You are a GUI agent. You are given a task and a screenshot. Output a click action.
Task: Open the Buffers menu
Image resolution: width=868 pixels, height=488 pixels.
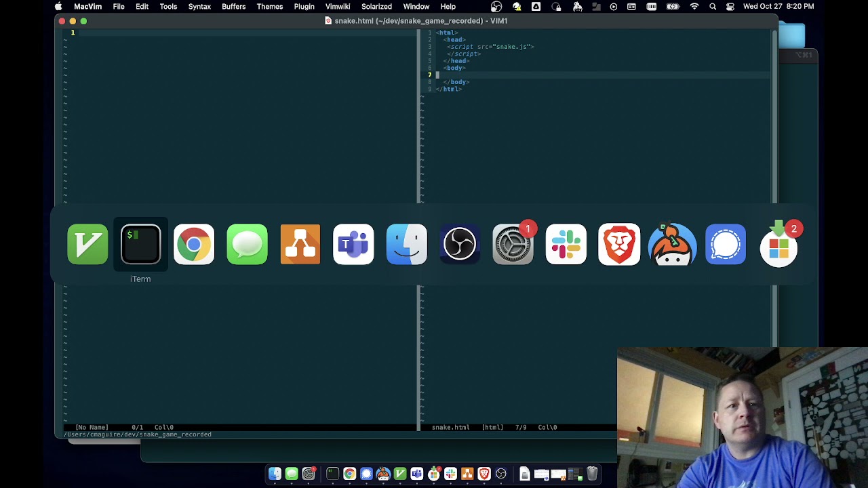tap(233, 7)
